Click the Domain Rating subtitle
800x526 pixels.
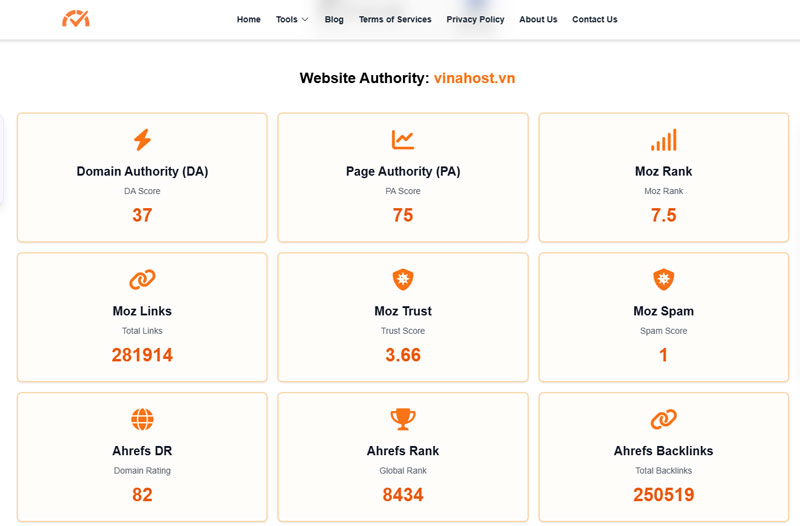pyautogui.click(x=142, y=471)
